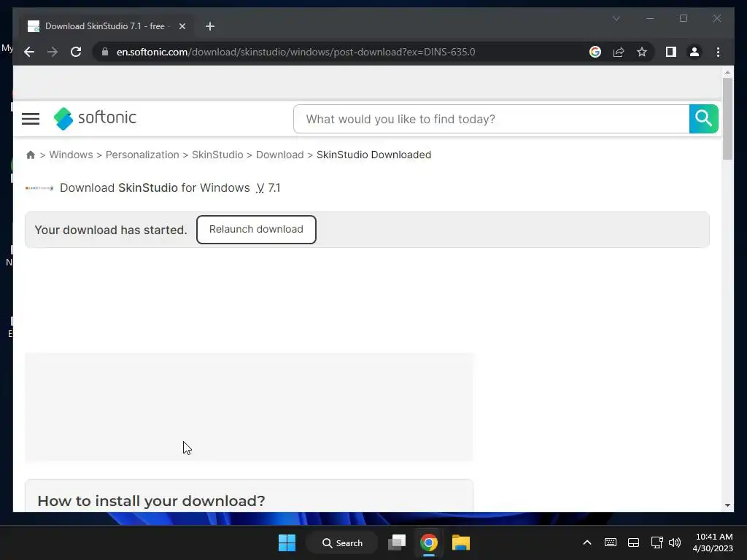The width and height of the screenshot is (747, 560).
Task: Open File Explorer from taskbar
Action: click(x=461, y=542)
